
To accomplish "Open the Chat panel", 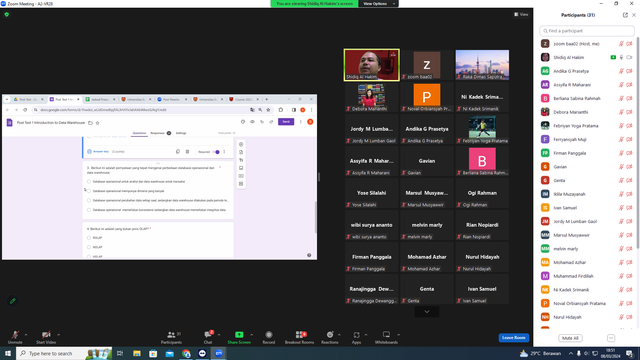I will [x=208, y=337].
